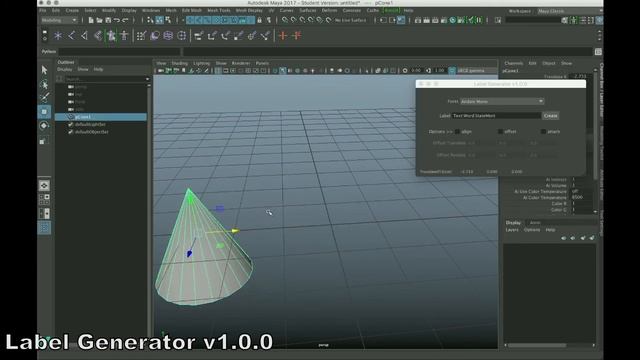This screenshot has width=640, height=360.
Task: Open the Windows menu
Action: (x=151, y=11)
